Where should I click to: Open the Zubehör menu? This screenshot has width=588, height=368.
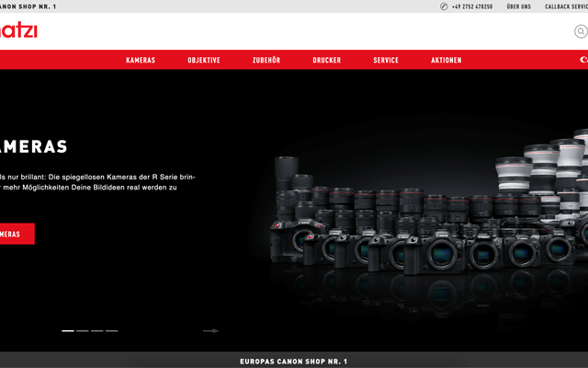(266, 60)
